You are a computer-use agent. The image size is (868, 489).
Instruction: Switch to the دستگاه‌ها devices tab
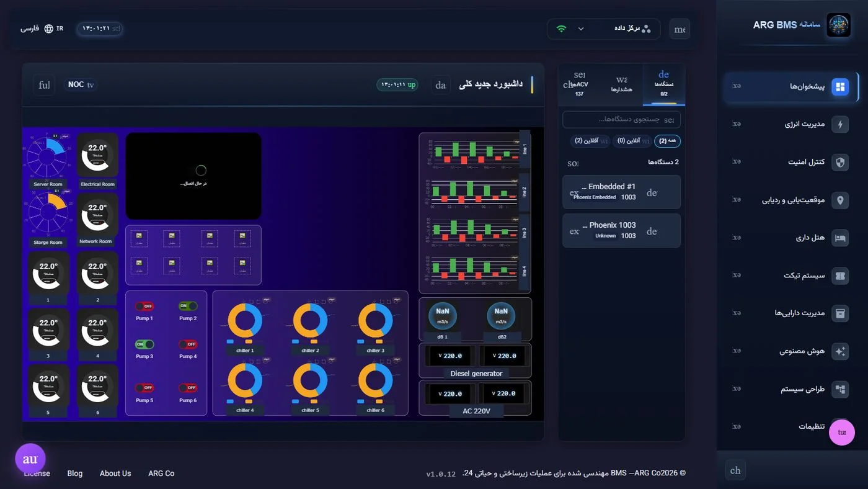pyautogui.click(x=664, y=84)
